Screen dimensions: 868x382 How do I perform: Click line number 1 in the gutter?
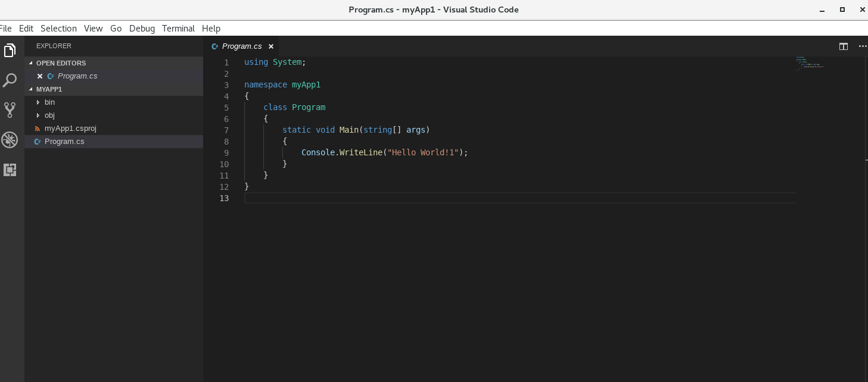pos(226,62)
